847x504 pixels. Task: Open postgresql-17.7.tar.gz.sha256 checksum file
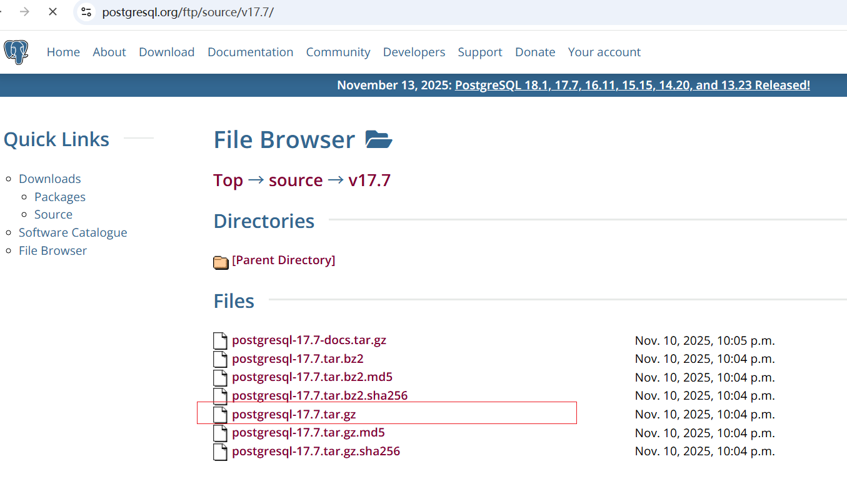(x=316, y=451)
